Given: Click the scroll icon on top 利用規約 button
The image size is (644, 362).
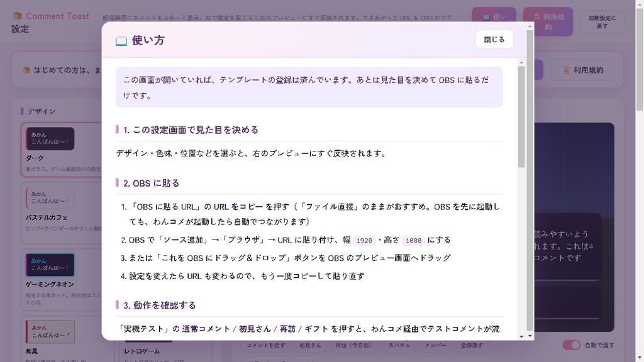Looking at the screenshot, I should (536, 17).
